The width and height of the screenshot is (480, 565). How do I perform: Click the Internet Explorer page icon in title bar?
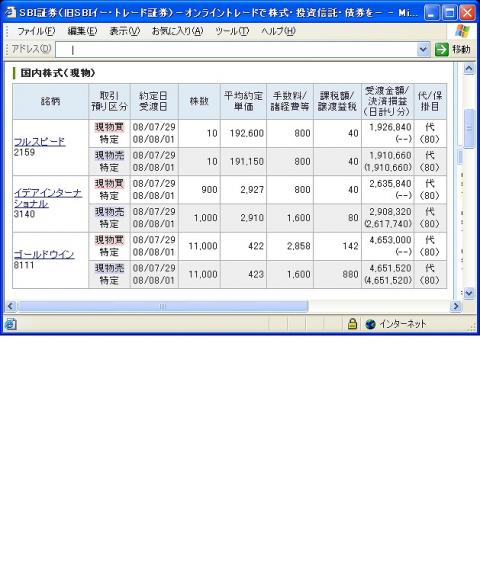coord(10,13)
